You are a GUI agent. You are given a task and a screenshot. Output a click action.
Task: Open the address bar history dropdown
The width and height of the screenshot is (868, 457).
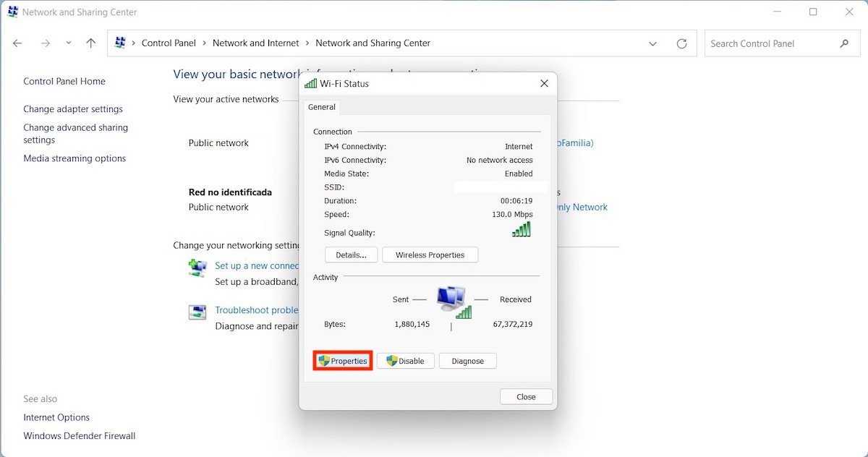[652, 43]
